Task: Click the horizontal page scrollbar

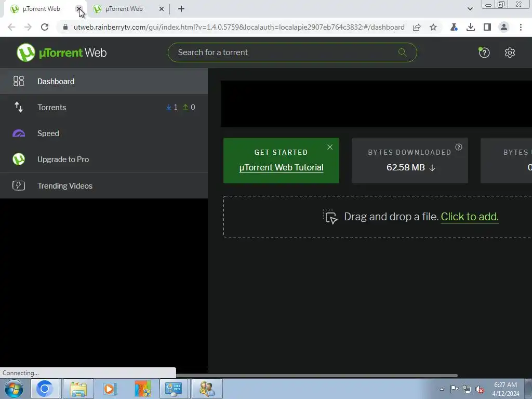Action: [316, 376]
